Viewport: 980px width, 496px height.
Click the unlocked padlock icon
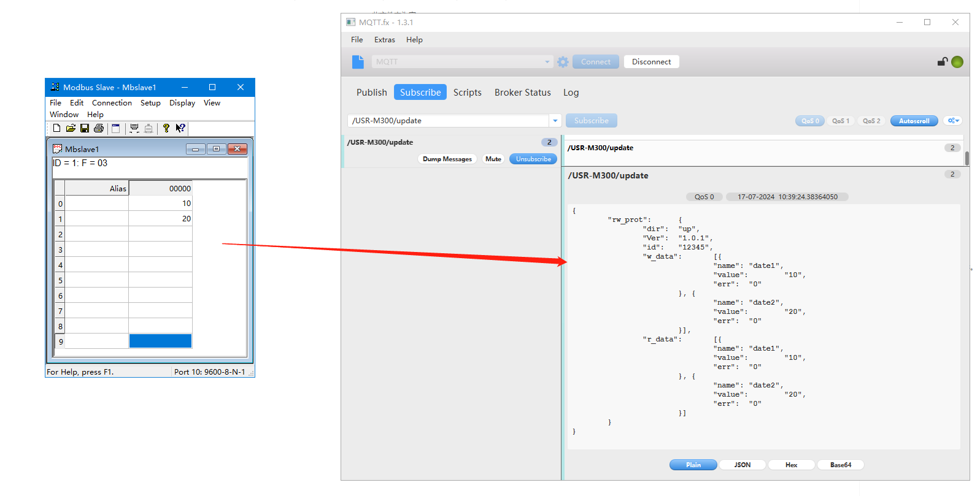pyautogui.click(x=942, y=62)
